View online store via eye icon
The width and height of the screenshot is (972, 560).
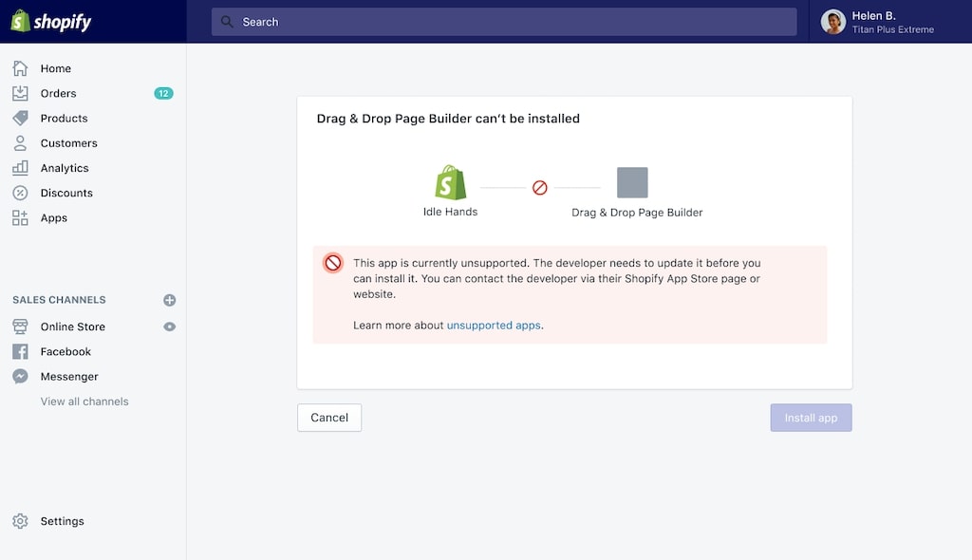[x=169, y=327]
